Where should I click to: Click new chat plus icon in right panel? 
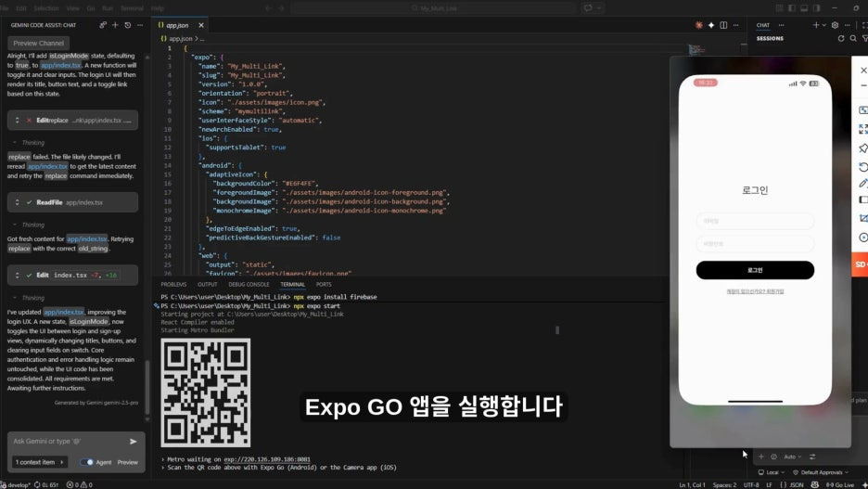coord(815,25)
